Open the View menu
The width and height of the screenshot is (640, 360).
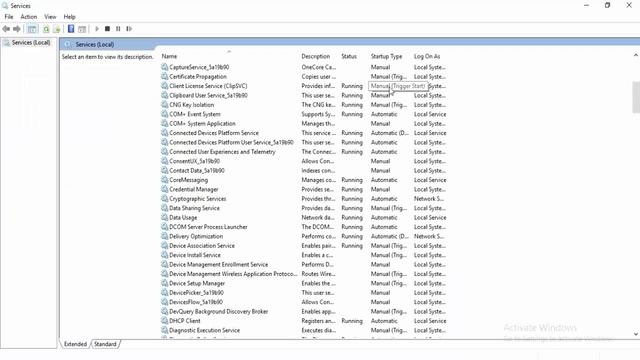coord(50,17)
